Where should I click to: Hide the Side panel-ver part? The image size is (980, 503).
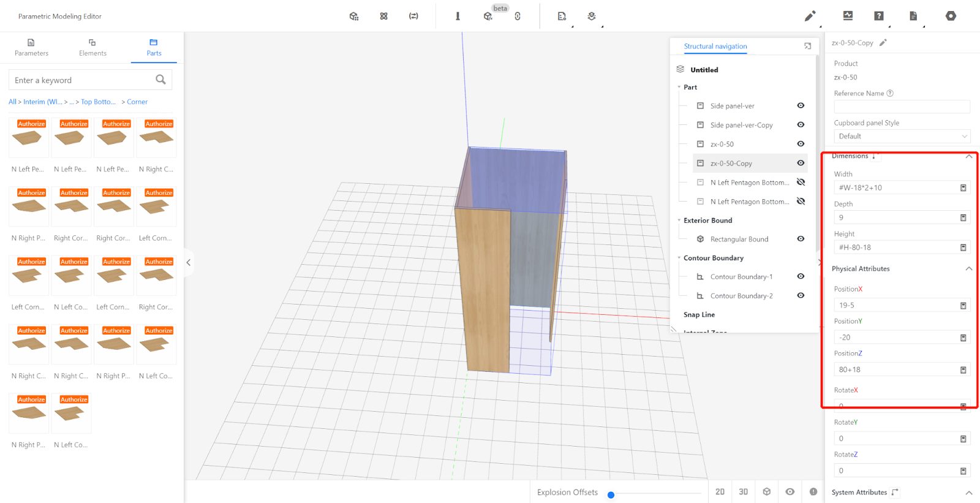coord(801,106)
